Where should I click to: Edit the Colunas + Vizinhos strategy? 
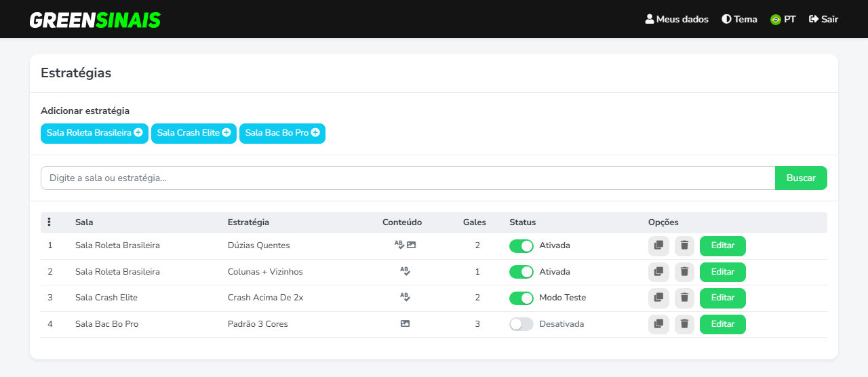point(723,272)
